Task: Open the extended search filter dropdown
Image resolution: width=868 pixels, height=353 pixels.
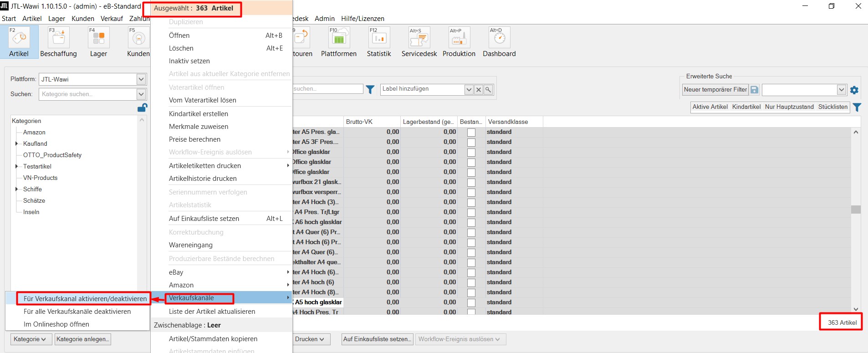Action: (x=842, y=90)
